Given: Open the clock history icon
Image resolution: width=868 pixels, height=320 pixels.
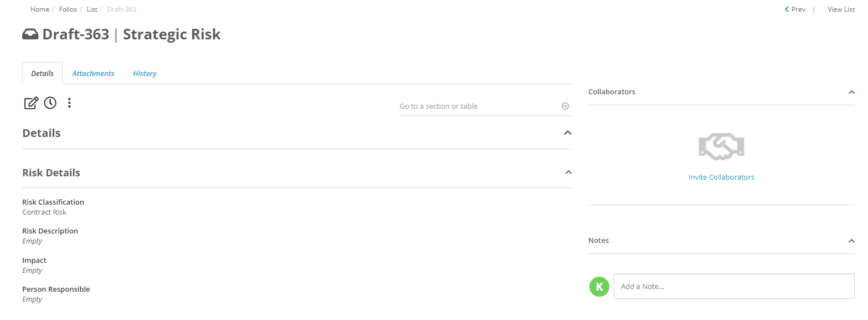Looking at the screenshot, I should 50,103.
